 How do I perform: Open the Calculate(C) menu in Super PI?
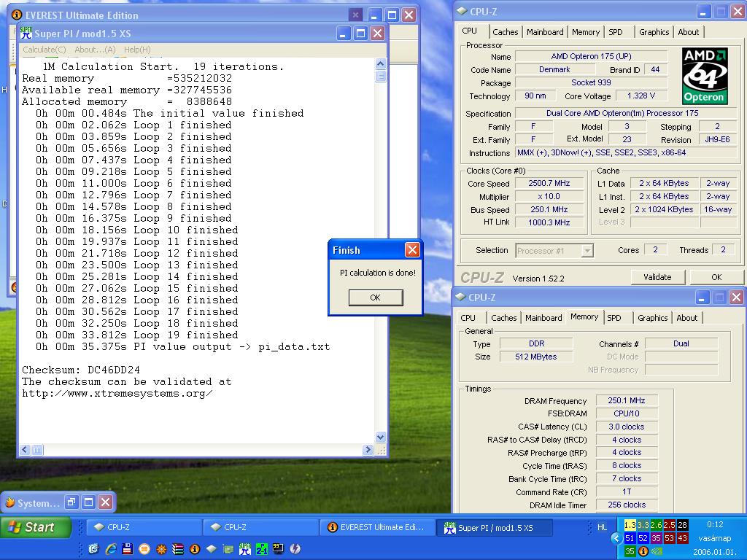(44, 50)
